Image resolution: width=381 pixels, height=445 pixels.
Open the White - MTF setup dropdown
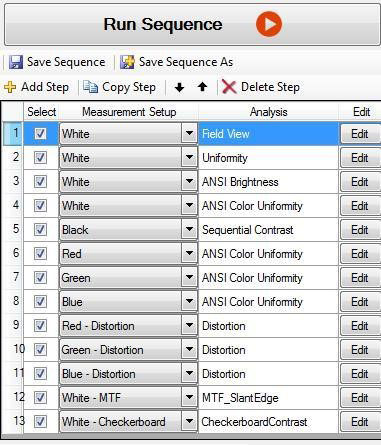[x=189, y=398]
